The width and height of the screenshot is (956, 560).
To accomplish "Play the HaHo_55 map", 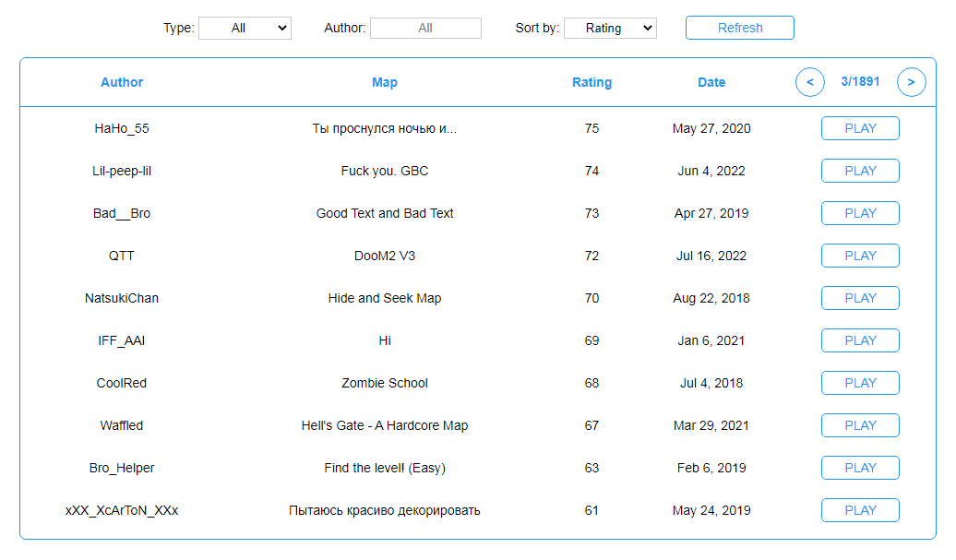I will coord(860,128).
